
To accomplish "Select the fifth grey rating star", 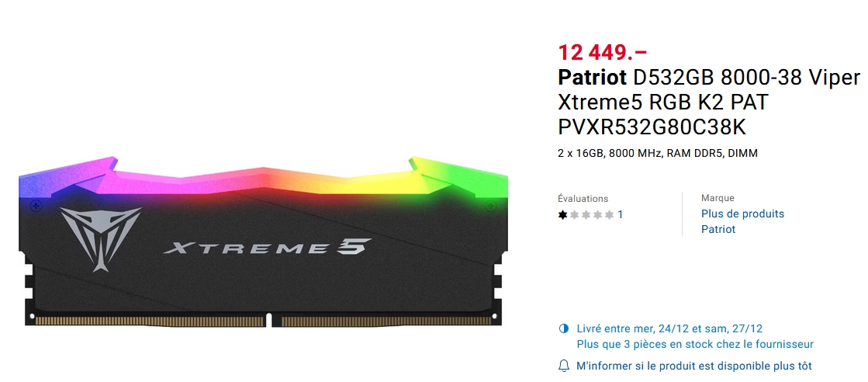I will tap(610, 214).
